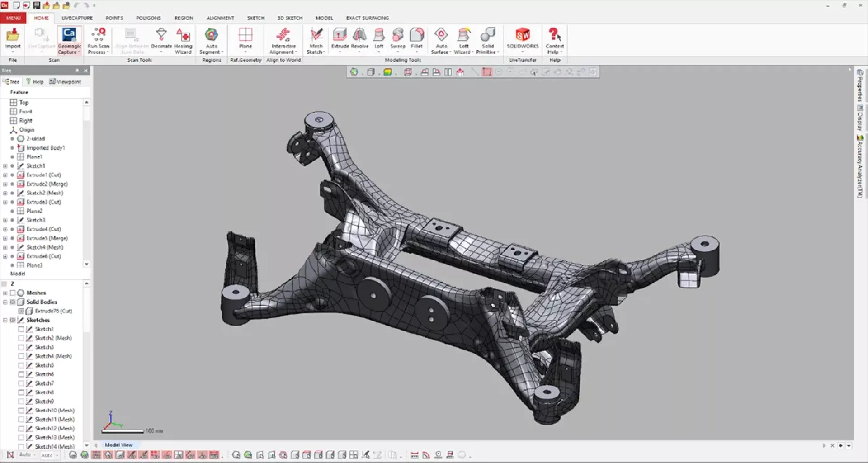
Task: Switch to the POLYGONS ribbon tab
Action: [148, 18]
